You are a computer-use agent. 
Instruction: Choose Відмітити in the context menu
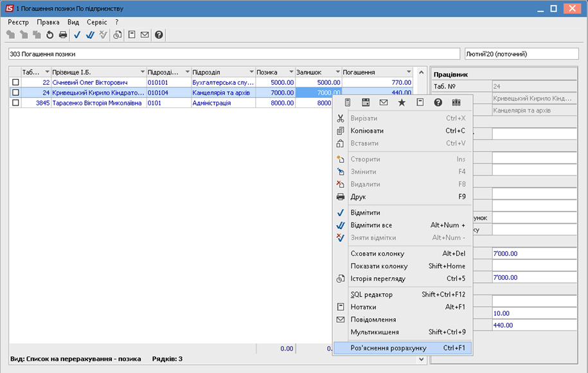click(x=403, y=212)
